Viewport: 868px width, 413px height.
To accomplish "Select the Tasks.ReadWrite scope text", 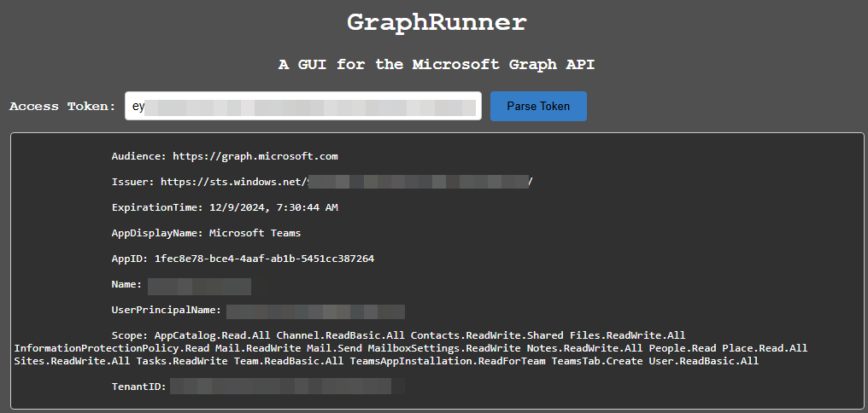I will [x=182, y=361].
